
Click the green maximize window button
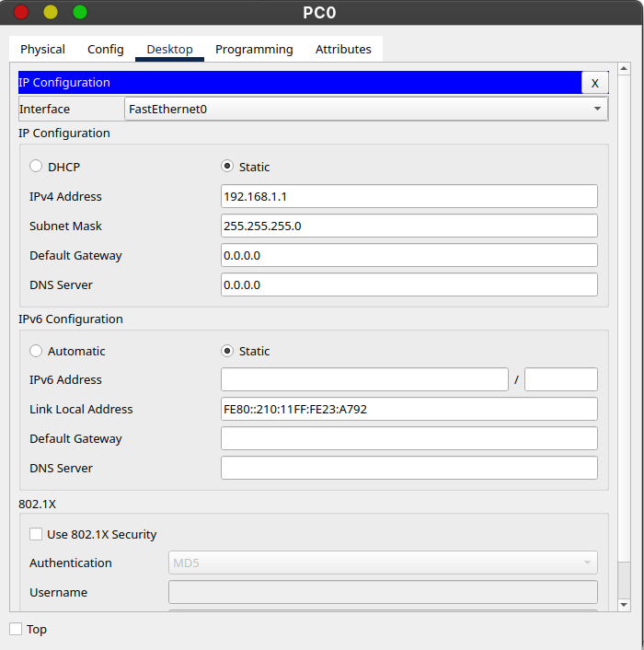[80, 12]
